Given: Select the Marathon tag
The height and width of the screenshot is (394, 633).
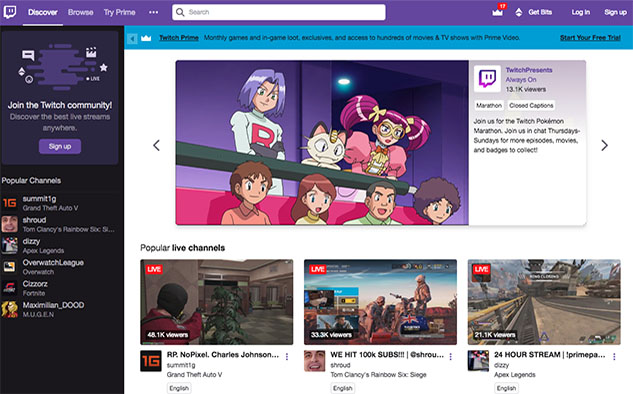Looking at the screenshot, I should click(x=489, y=105).
